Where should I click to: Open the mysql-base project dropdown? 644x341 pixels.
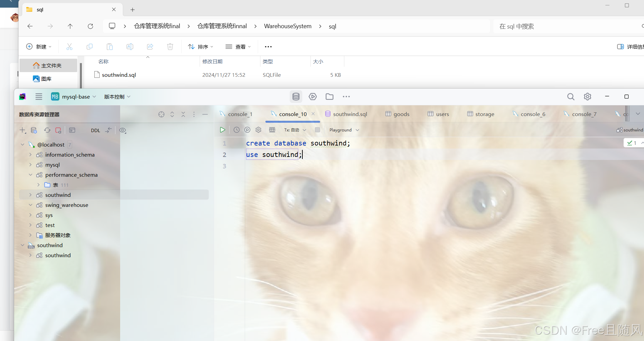73,97
